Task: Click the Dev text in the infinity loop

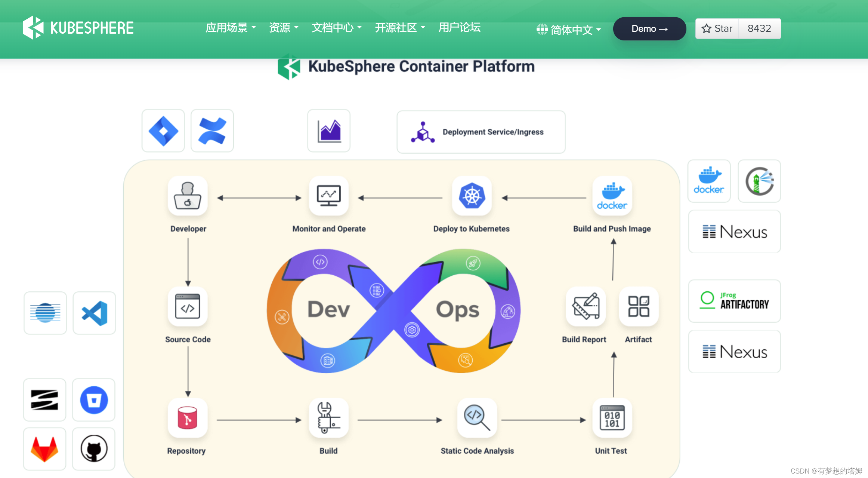Action: [x=328, y=309]
